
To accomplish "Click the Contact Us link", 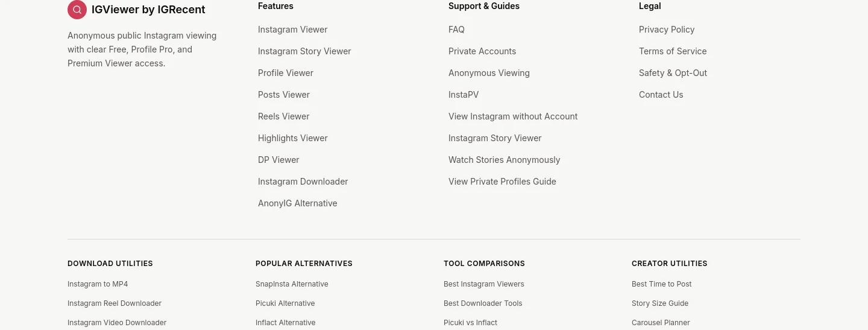I will click(661, 95).
